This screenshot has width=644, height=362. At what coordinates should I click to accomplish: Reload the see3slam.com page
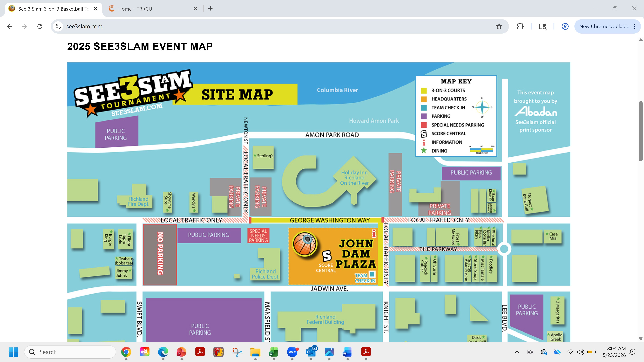coord(40,26)
